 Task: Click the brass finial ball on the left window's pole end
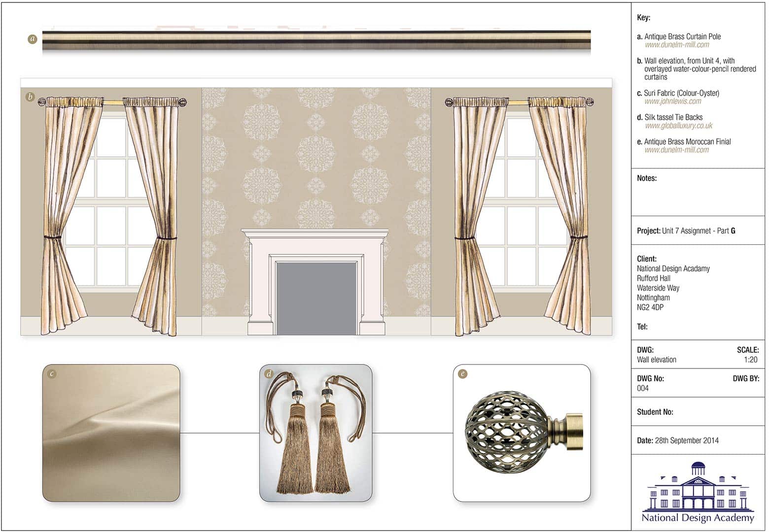coord(43,102)
